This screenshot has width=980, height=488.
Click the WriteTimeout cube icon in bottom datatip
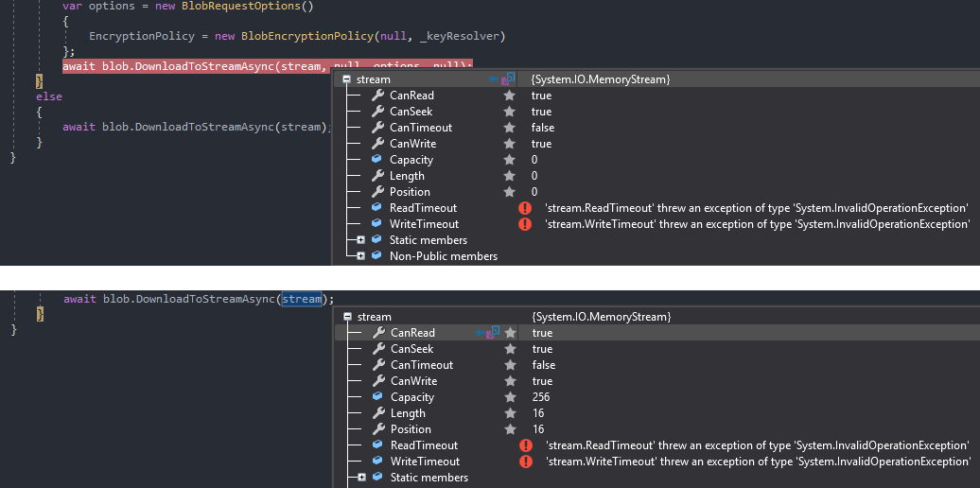pos(378,462)
